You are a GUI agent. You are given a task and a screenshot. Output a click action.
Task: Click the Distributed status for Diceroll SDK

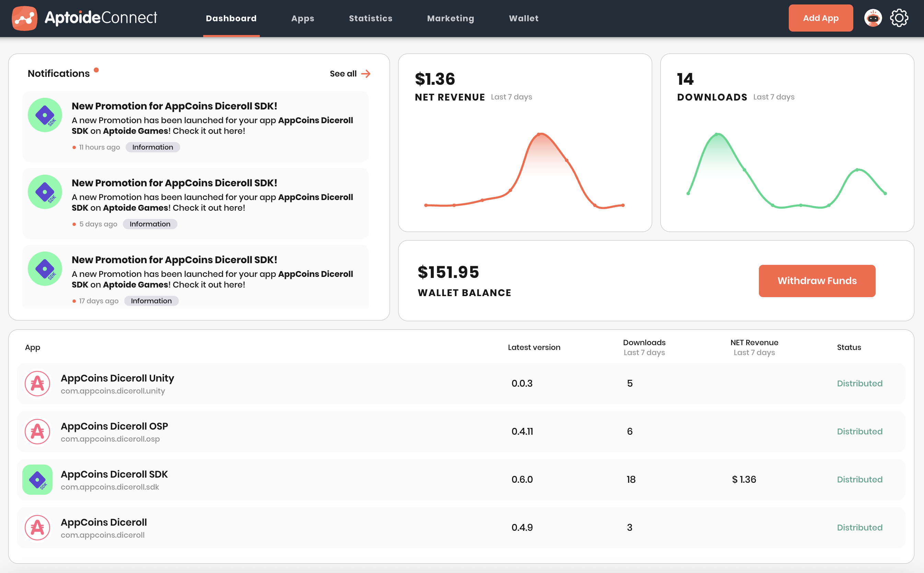[x=859, y=479]
